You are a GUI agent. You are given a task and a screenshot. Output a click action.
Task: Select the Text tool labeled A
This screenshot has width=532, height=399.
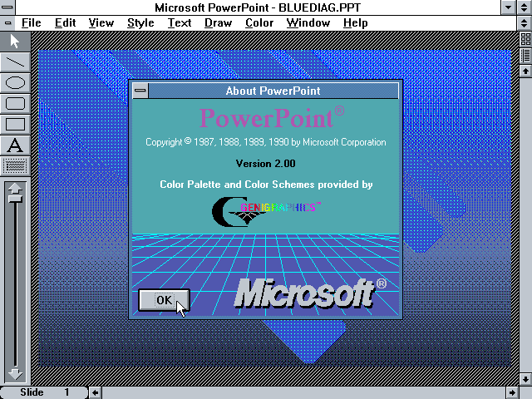(15, 145)
